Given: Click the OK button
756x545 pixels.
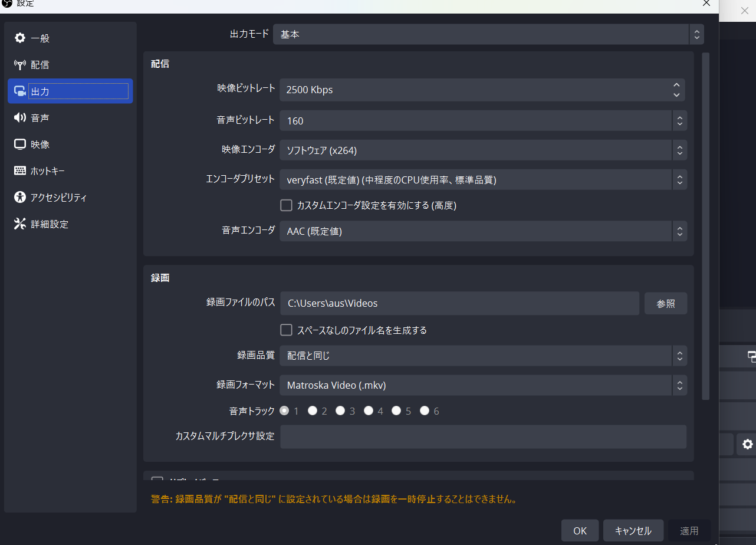Looking at the screenshot, I should point(580,531).
